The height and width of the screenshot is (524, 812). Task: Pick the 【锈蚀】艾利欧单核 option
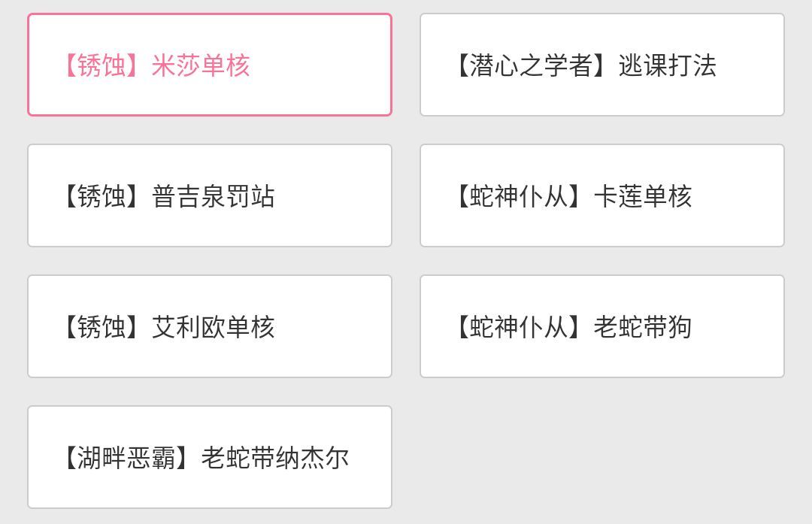tap(209, 326)
